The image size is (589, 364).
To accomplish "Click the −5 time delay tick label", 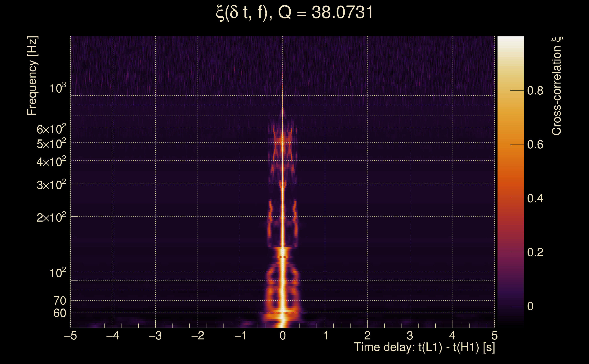I will (x=70, y=336).
